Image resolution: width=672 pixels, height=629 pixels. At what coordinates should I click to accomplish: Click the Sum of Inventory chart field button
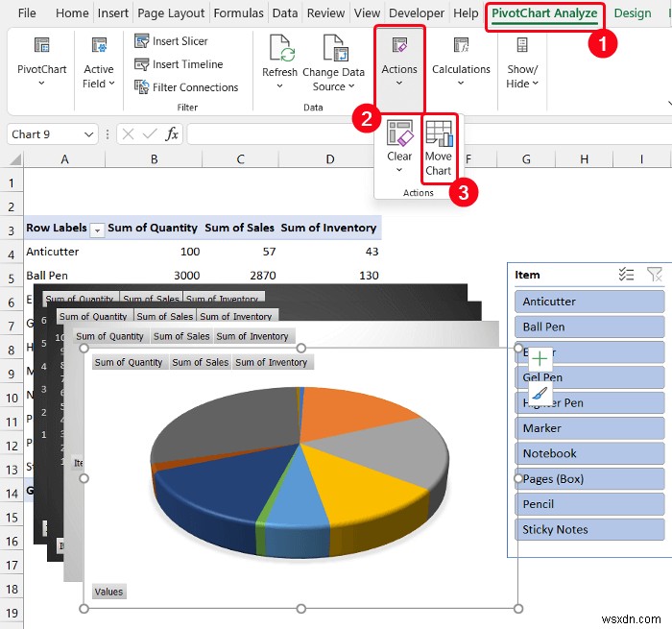272,362
